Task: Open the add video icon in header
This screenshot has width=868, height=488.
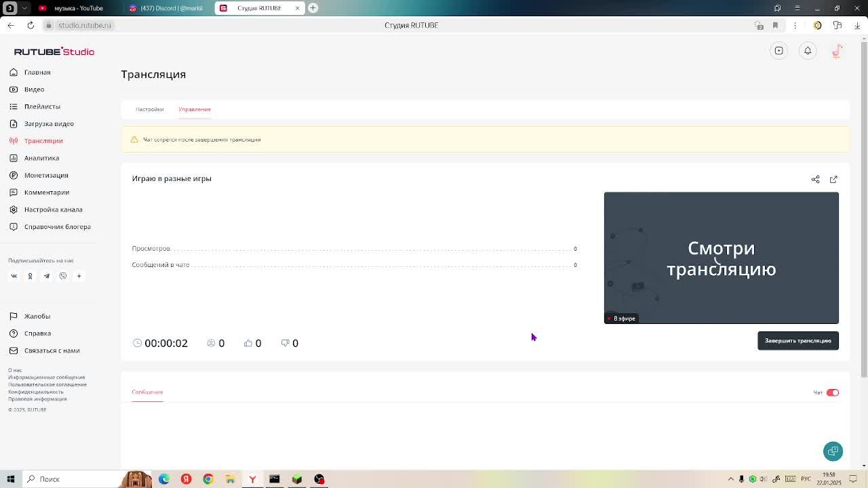Action: point(779,51)
